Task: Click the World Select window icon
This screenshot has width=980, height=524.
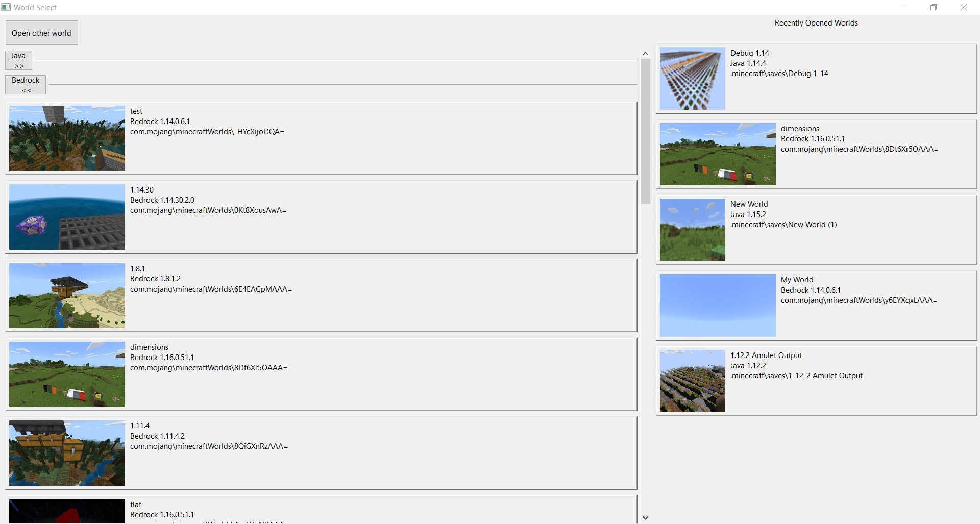Action: pos(6,7)
